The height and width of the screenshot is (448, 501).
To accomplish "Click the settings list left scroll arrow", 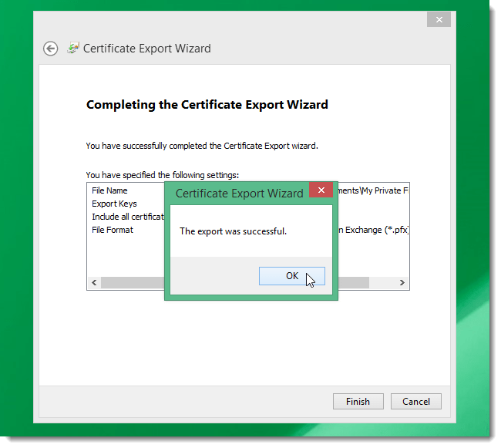I will click(94, 282).
